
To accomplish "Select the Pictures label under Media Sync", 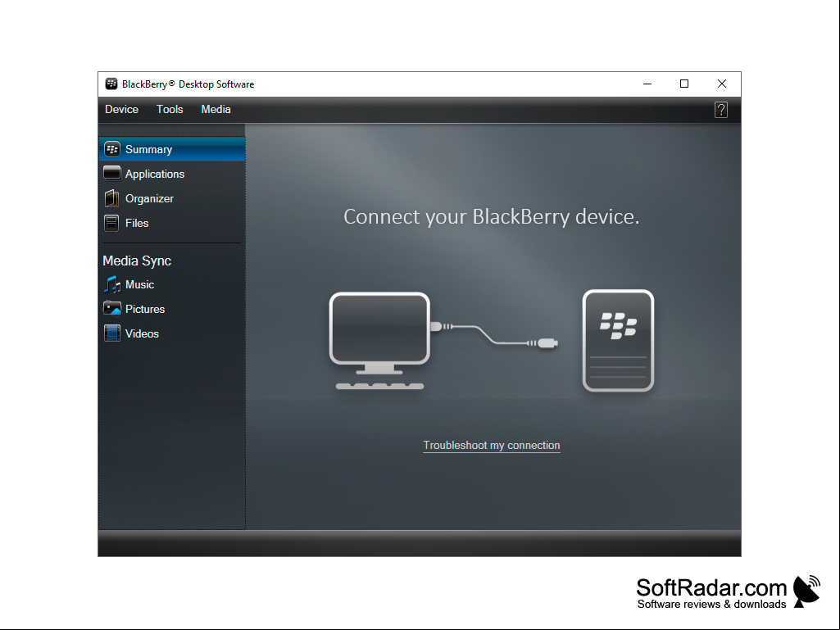I will pos(145,309).
